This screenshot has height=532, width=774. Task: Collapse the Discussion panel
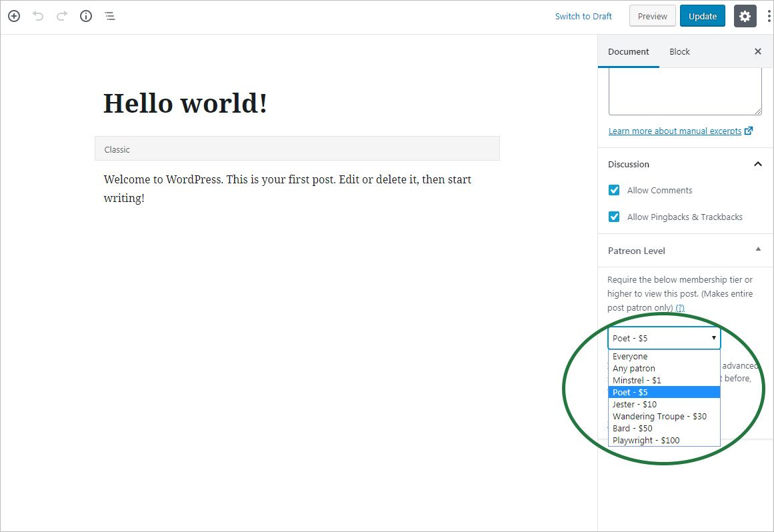757,164
